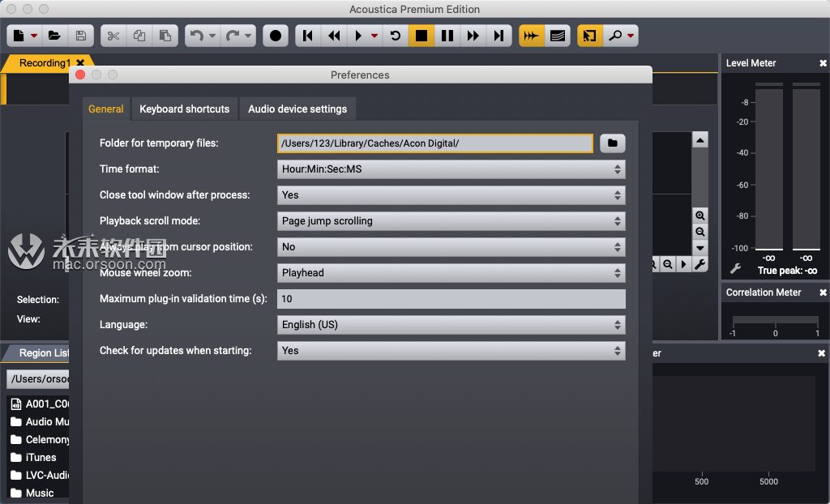Image resolution: width=830 pixels, height=504 pixels.
Task: Open the iTunes folder
Action: click(x=33, y=458)
